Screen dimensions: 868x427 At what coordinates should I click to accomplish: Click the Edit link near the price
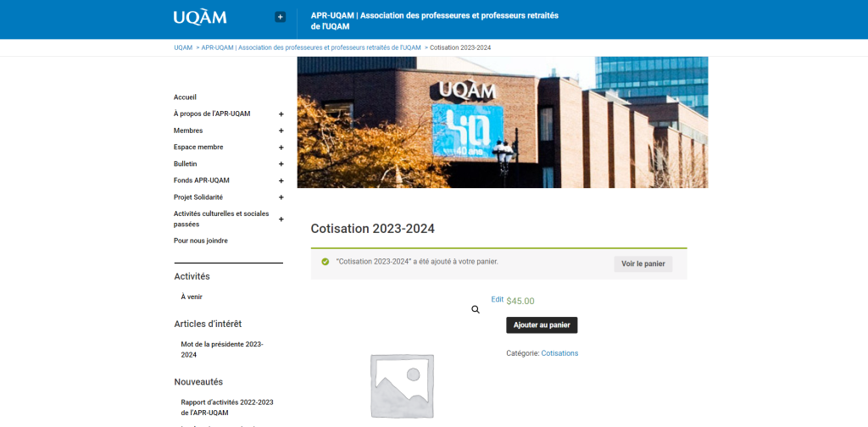[x=497, y=299]
